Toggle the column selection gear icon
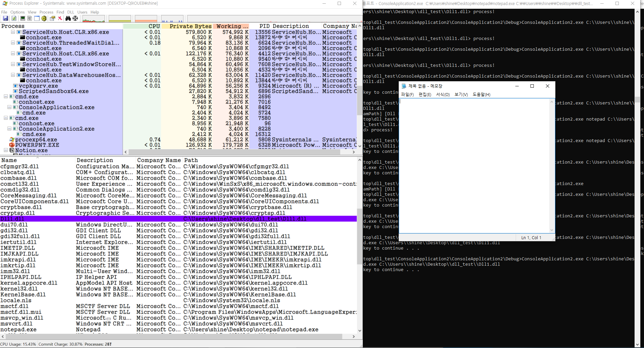This screenshot has width=644, height=348. (x=44, y=18)
